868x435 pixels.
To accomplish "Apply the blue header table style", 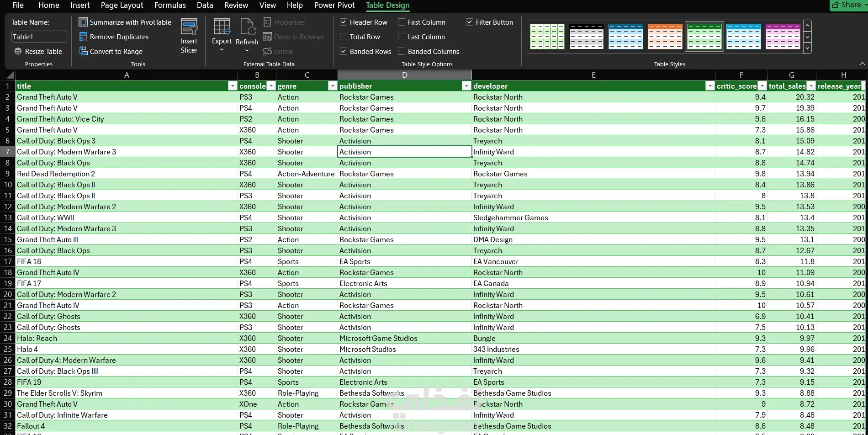I will tap(626, 37).
